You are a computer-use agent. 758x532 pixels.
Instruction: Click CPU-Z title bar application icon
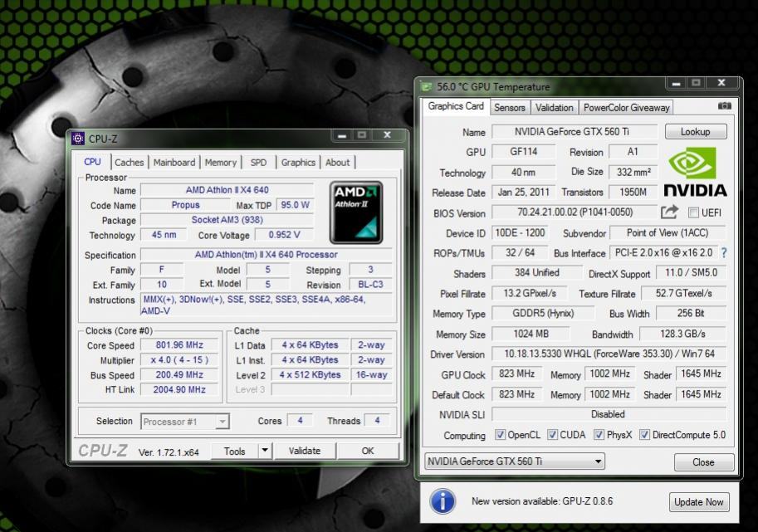click(x=78, y=139)
